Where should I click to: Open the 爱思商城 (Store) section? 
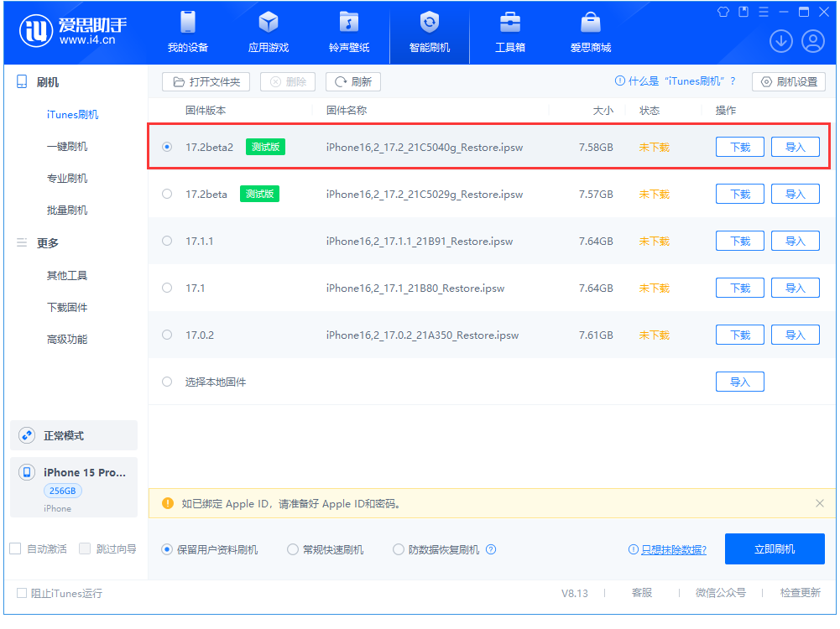tap(590, 34)
